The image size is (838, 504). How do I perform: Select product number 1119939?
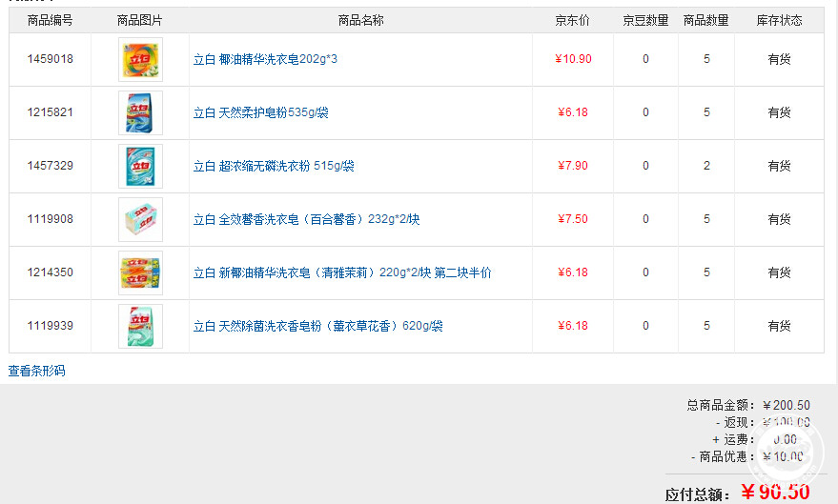(51, 326)
